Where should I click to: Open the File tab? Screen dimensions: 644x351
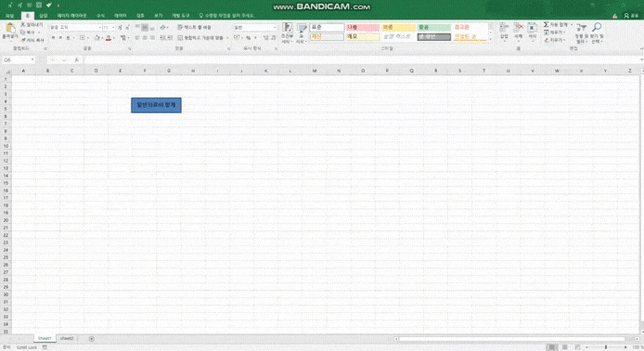(x=9, y=16)
